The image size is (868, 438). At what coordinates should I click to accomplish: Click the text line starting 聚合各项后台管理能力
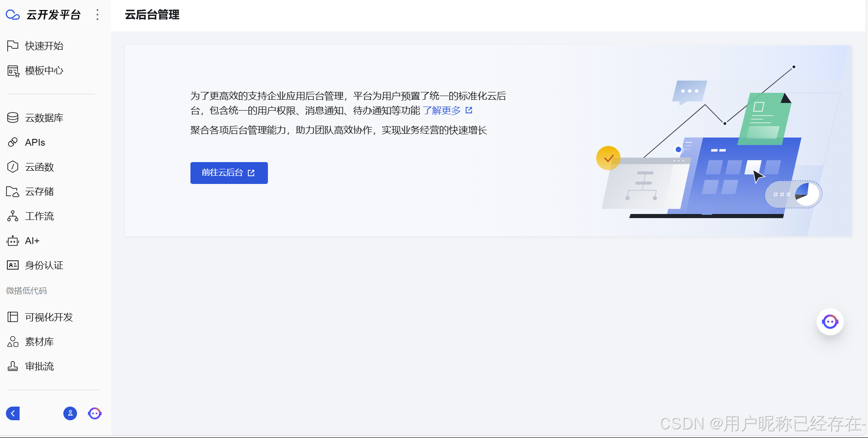339,130
